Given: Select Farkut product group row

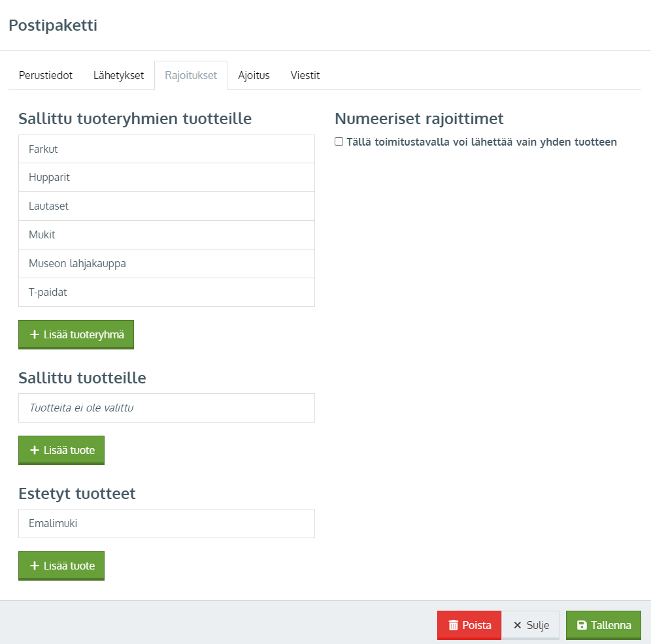Looking at the screenshot, I should (x=167, y=149).
